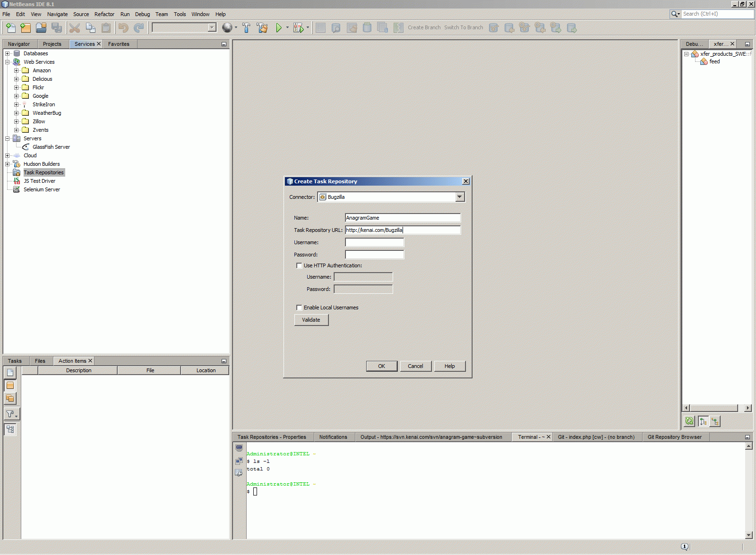Open the Tools menu

pyautogui.click(x=180, y=14)
